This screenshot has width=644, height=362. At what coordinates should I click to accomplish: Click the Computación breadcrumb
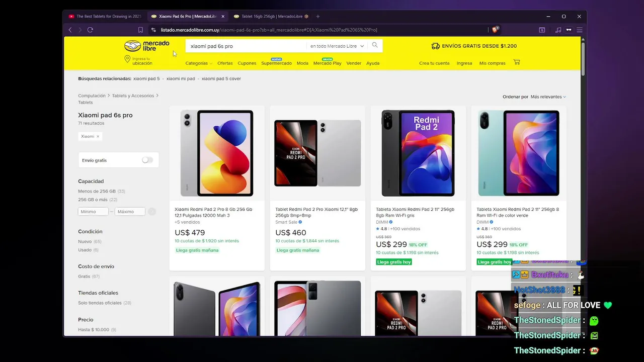[x=92, y=96]
